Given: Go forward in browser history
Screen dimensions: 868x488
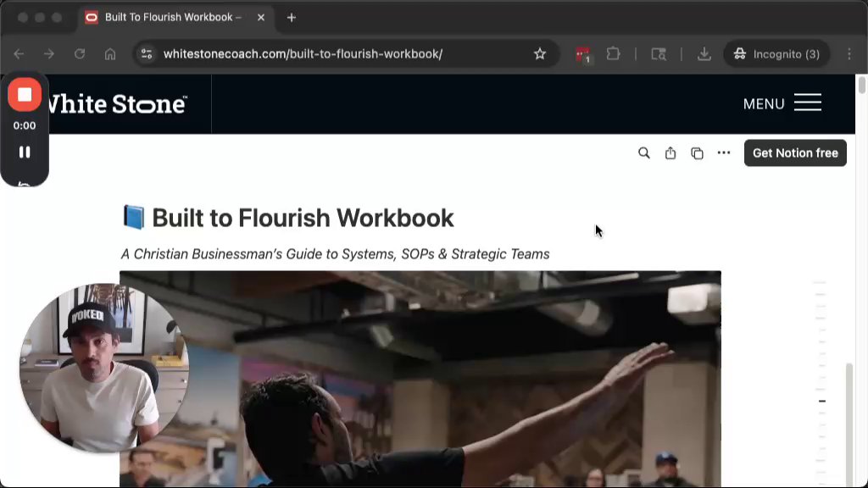Looking at the screenshot, I should [48, 53].
